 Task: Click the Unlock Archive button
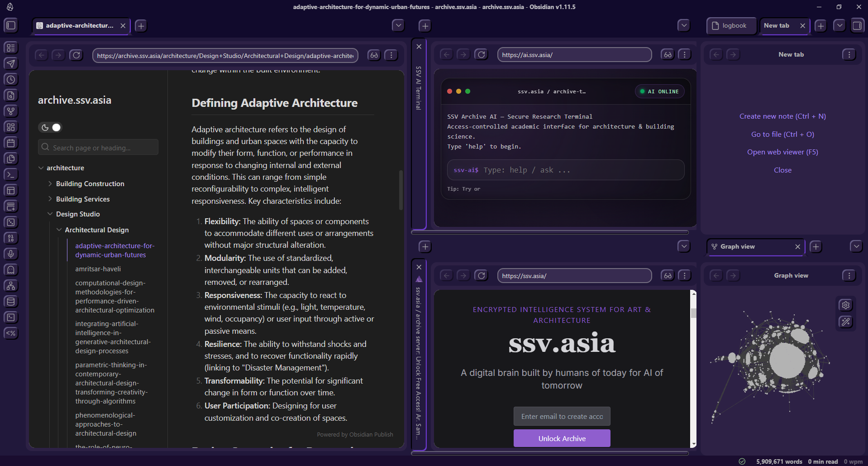pos(562,438)
